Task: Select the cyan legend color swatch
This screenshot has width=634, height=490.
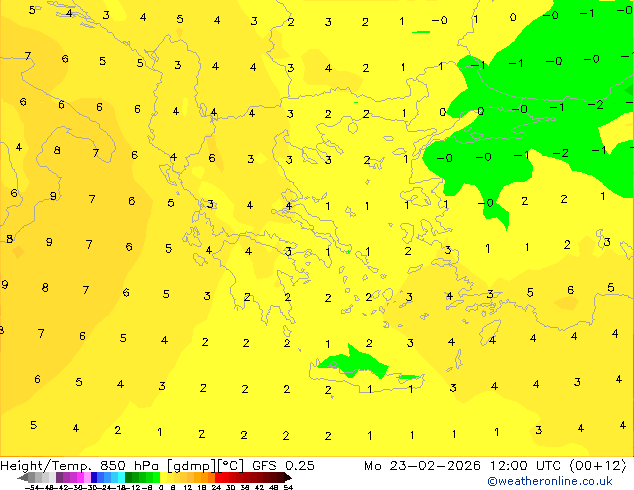Action: click(121, 477)
